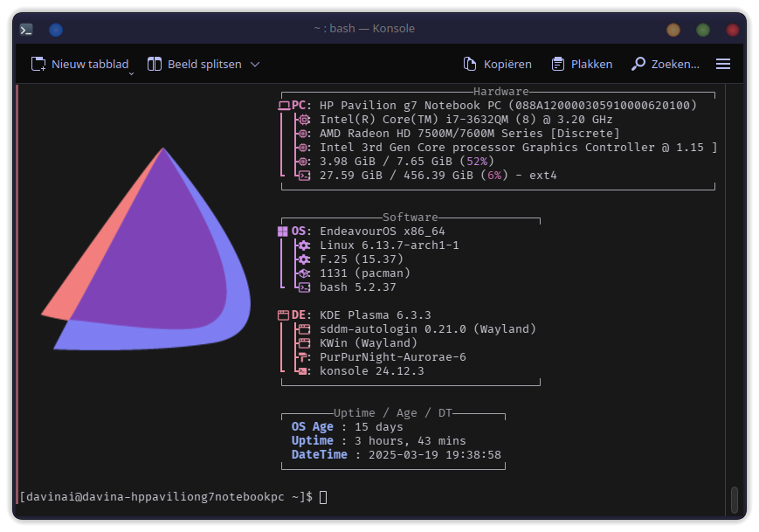Image resolution: width=759 pixels, height=532 pixels.
Task: Click the 'OS Age' label
Action: coord(312,427)
